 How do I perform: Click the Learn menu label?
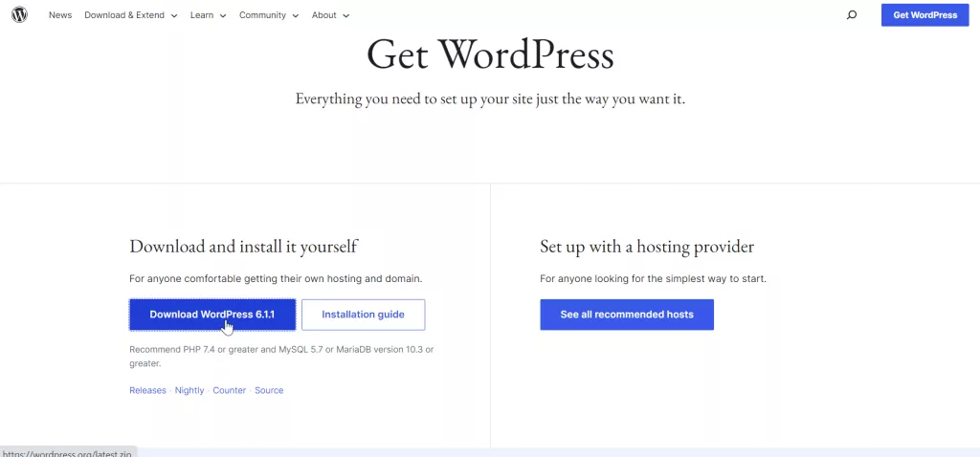(202, 15)
